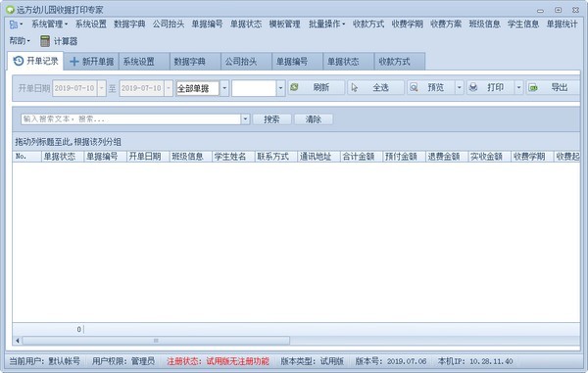Sort by the 学生姓名 column header
This screenshot has width=588, height=373.
coord(233,157)
